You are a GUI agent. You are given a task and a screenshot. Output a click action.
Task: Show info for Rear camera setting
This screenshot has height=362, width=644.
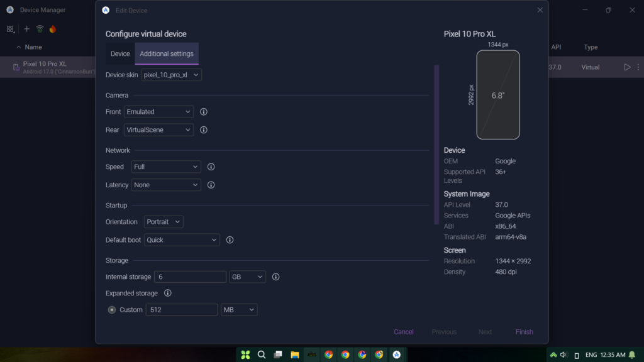click(x=203, y=129)
